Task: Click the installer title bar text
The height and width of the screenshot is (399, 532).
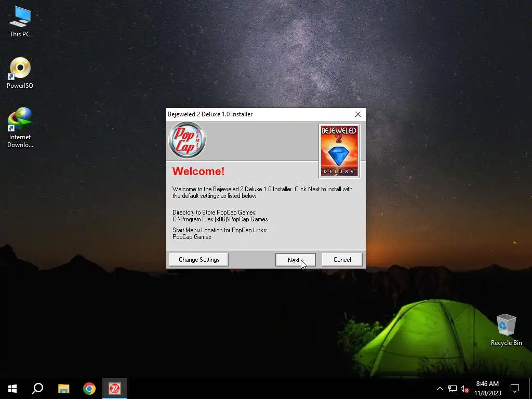Action: click(x=210, y=114)
